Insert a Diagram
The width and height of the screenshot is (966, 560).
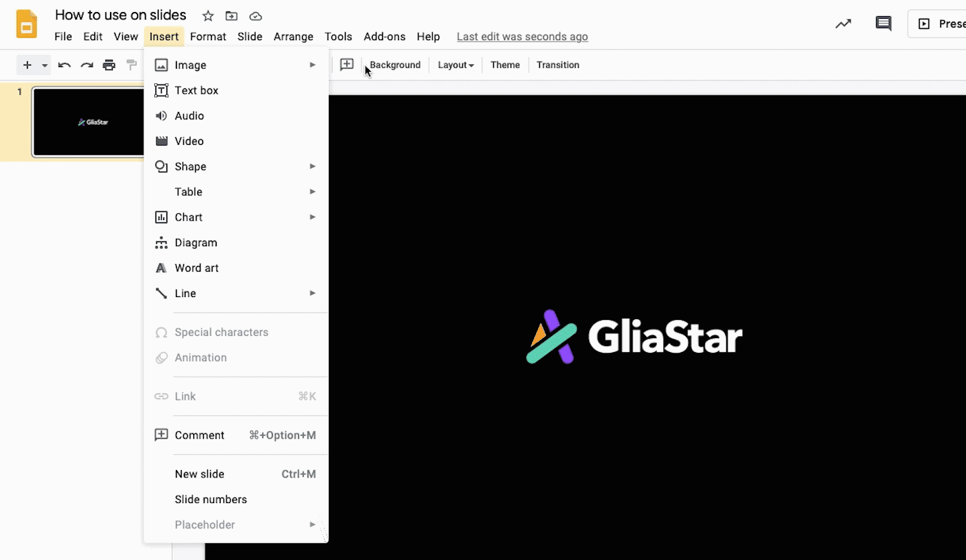point(236,243)
